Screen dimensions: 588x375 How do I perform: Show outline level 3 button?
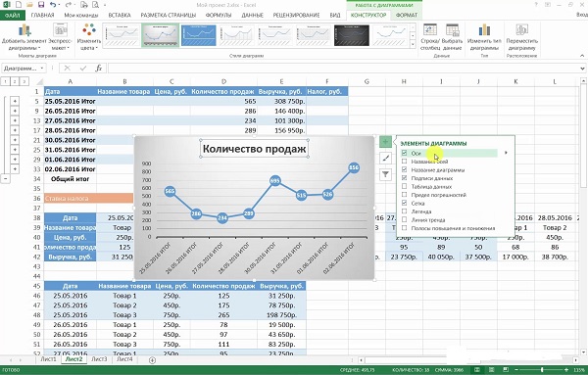click(x=24, y=81)
